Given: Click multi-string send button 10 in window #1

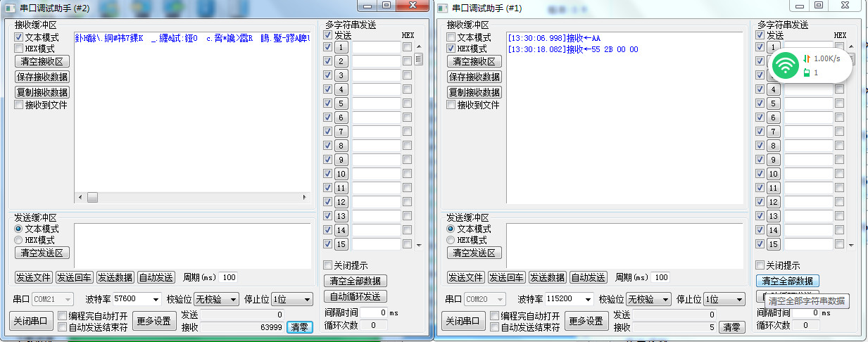Looking at the screenshot, I should (773, 174).
